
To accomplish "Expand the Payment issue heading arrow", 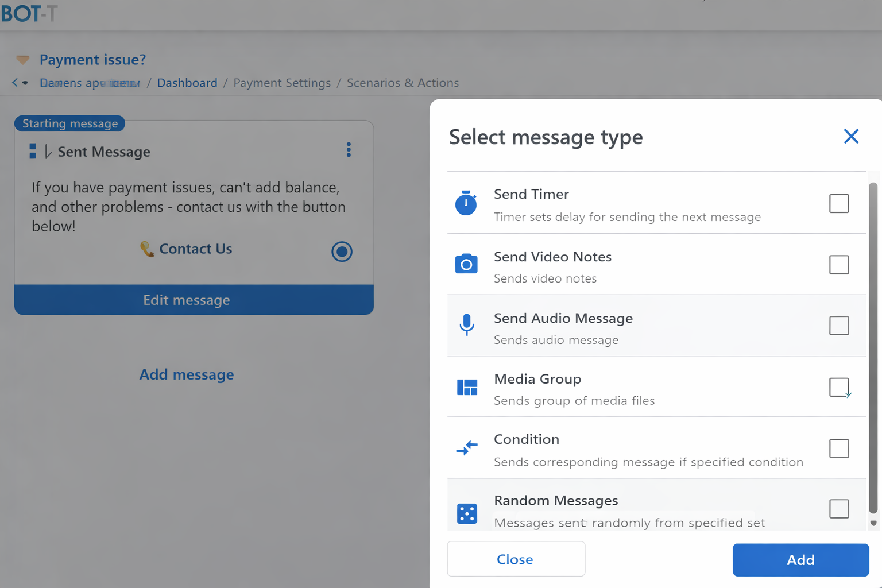I will (x=23, y=60).
